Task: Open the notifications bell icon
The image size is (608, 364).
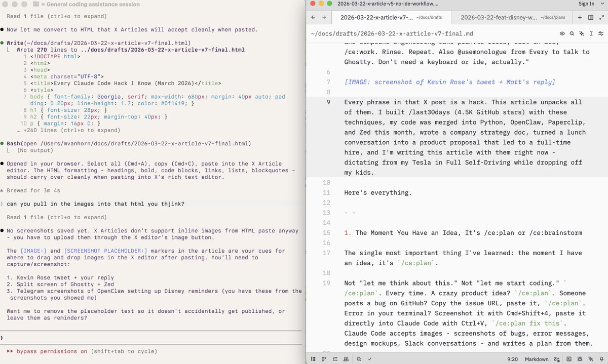Action: pos(600,359)
